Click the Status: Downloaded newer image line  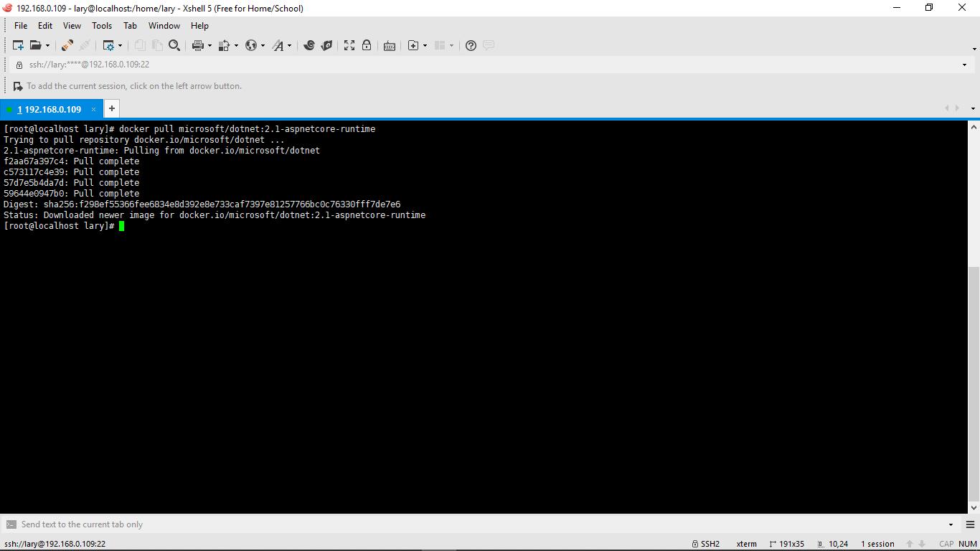point(215,215)
